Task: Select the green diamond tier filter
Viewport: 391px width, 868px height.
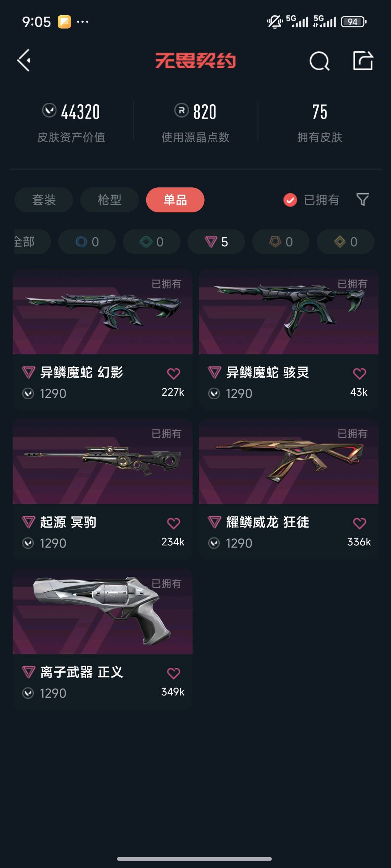Action: 152,242
